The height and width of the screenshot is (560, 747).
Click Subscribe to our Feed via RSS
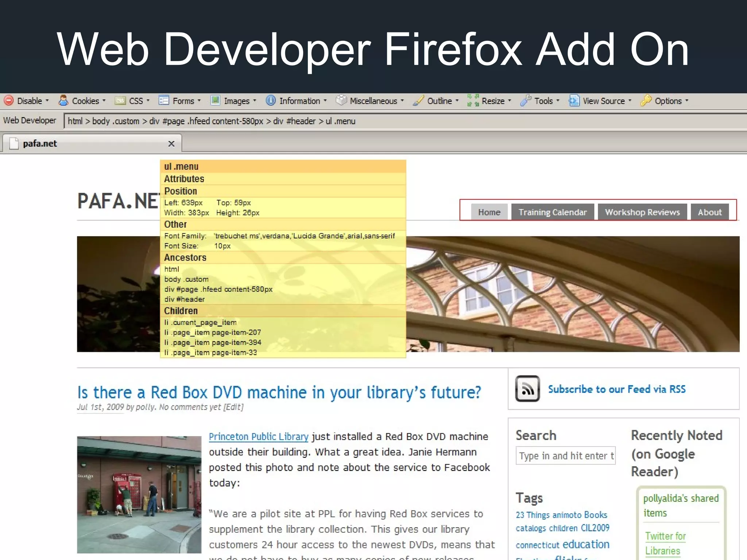coord(617,389)
